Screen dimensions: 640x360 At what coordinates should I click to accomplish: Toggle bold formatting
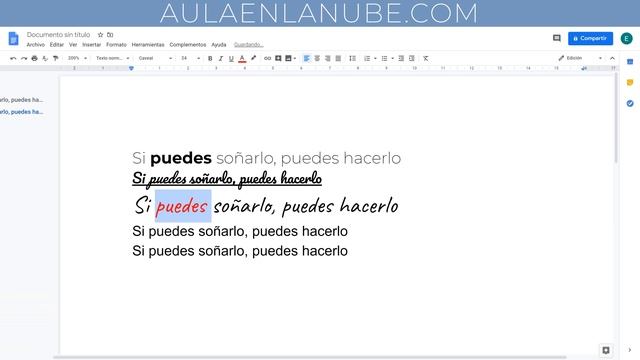tap(210, 58)
